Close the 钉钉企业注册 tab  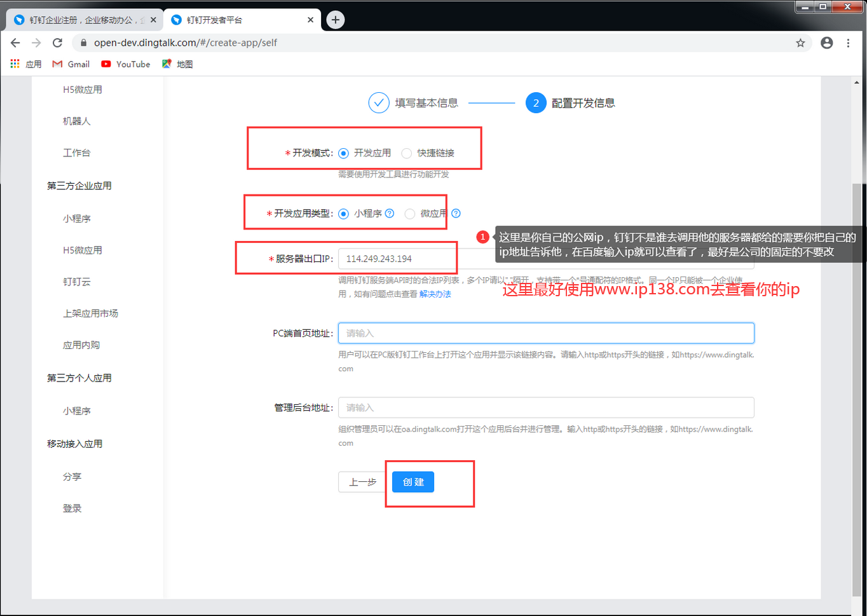(x=153, y=20)
